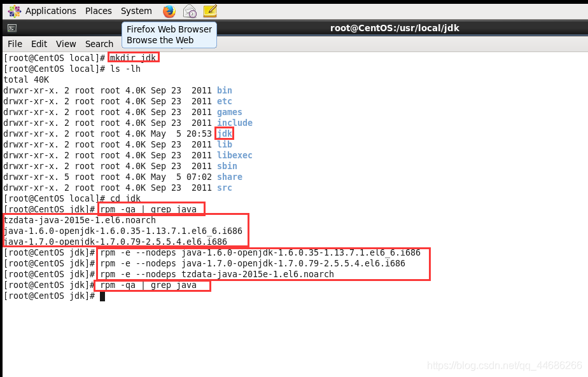588x377 pixels.
Task: Click the java-1.7.0-openjdk package output line
Action: tap(115, 242)
